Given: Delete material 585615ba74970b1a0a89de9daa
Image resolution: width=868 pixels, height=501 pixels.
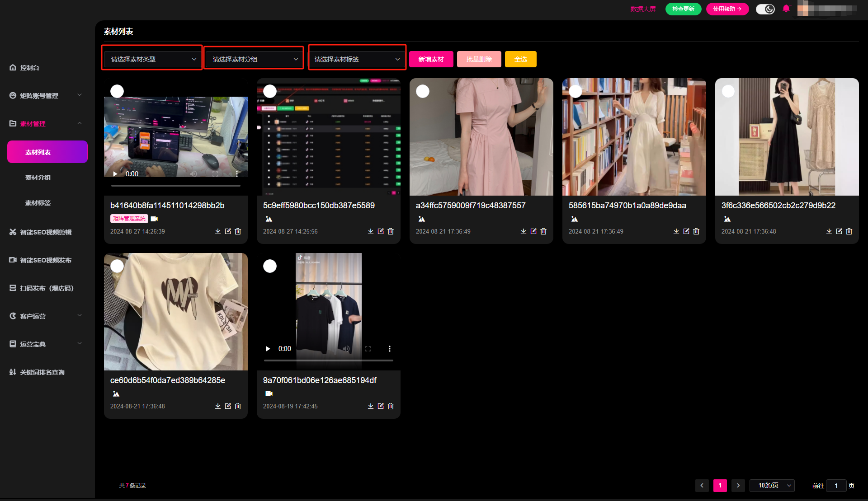Looking at the screenshot, I should click(x=696, y=231).
